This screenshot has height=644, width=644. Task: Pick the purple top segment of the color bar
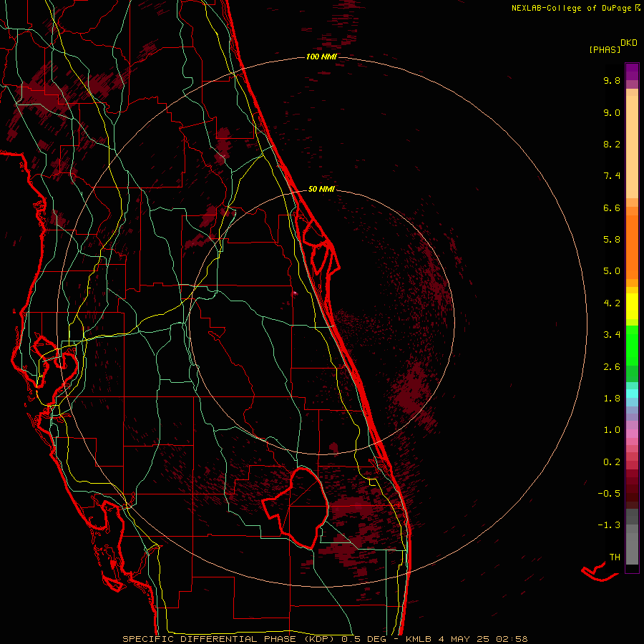[x=632, y=72]
